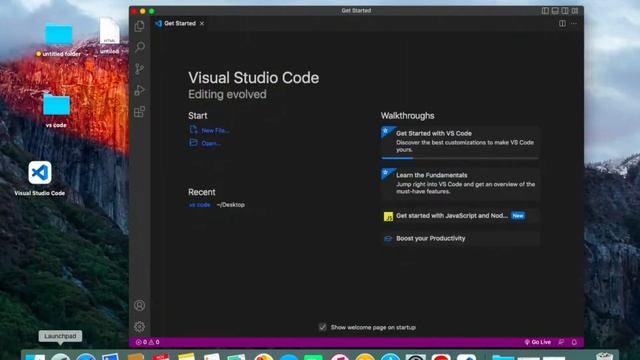Image resolution: width=640 pixels, height=360 pixels.
Task: Click the Customize Layout icon
Action: (x=575, y=11)
